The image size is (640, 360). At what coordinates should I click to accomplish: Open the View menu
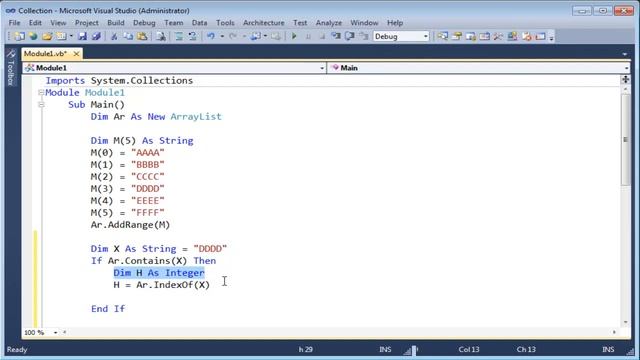coord(58,23)
